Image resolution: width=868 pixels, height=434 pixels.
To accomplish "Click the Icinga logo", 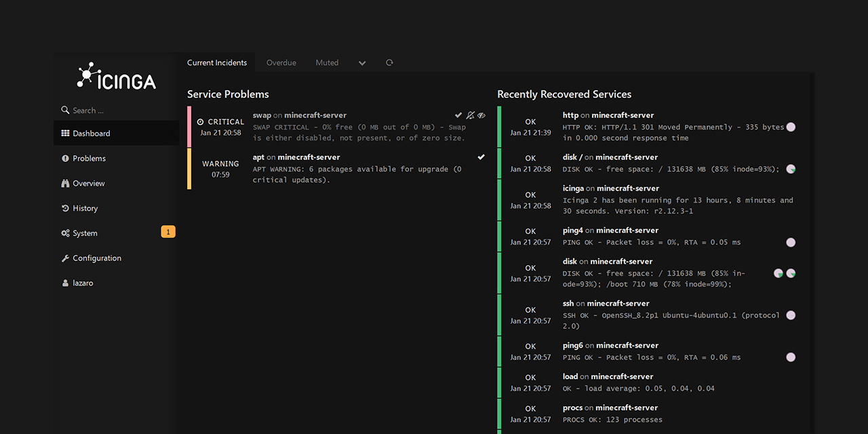I will [116, 76].
